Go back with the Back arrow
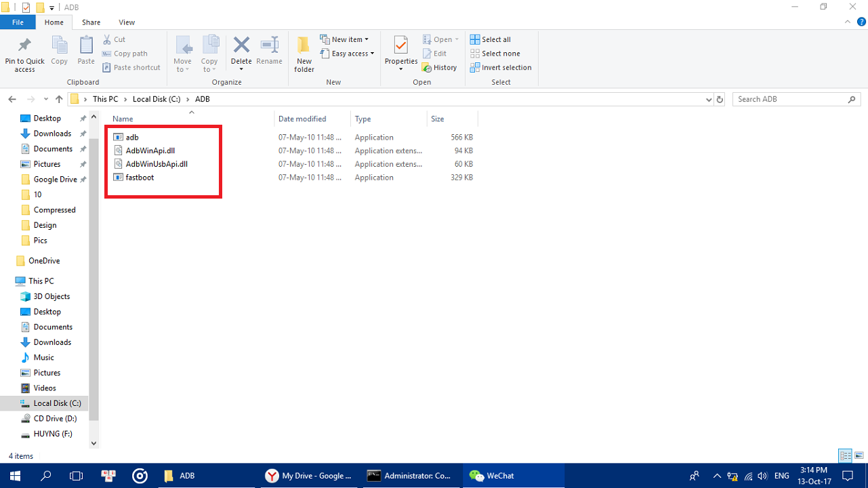 tap(12, 99)
